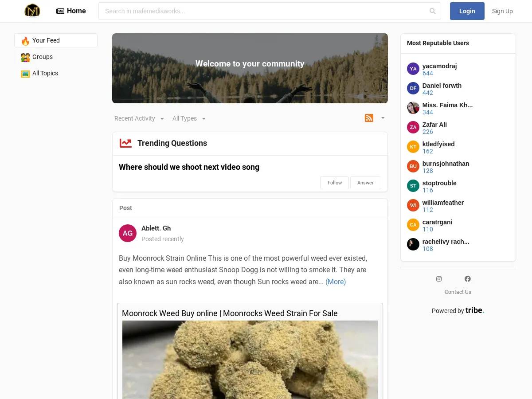Open the Instagram icon link
This screenshot has width=532, height=399.
click(439, 279)
